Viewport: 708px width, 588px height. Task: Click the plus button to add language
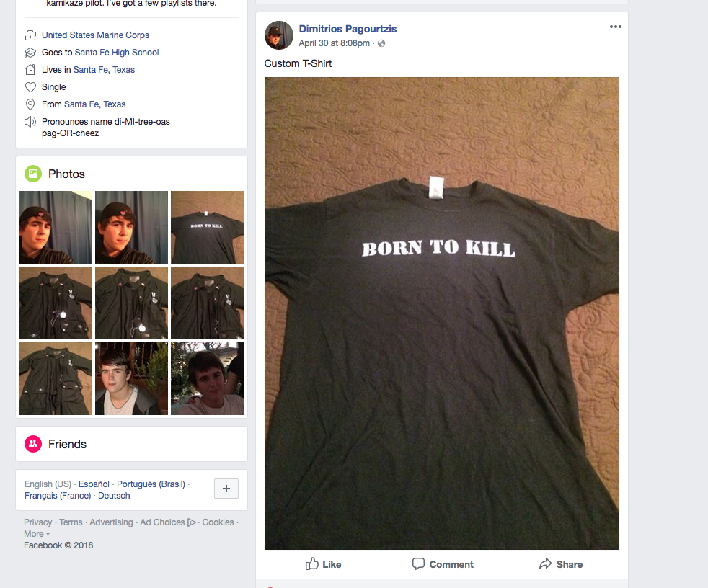226,489
